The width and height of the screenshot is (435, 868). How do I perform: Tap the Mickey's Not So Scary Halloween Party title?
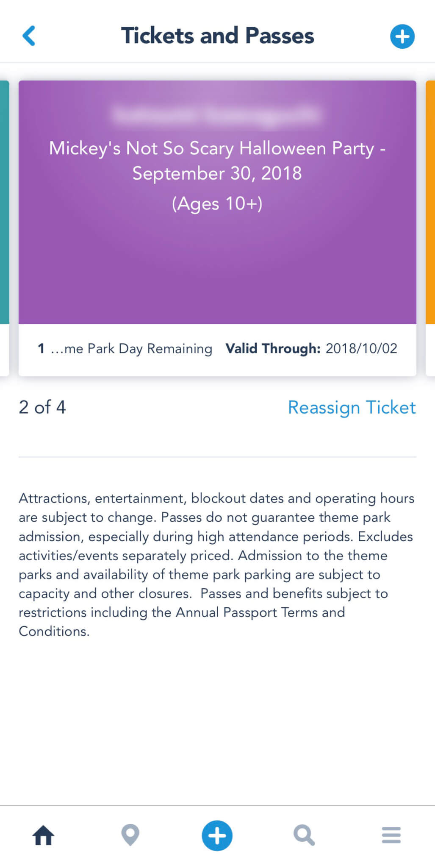(x=217, y=161)
